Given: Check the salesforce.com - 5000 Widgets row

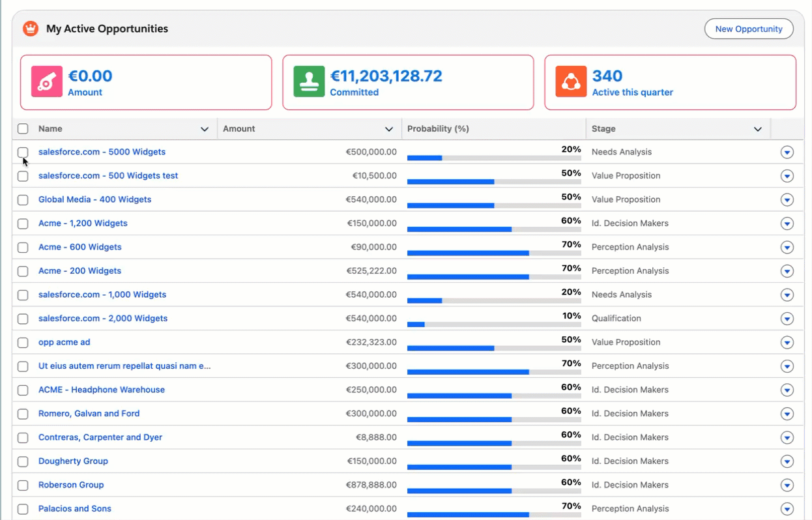Looking at the screenshot, I should 23,152.
